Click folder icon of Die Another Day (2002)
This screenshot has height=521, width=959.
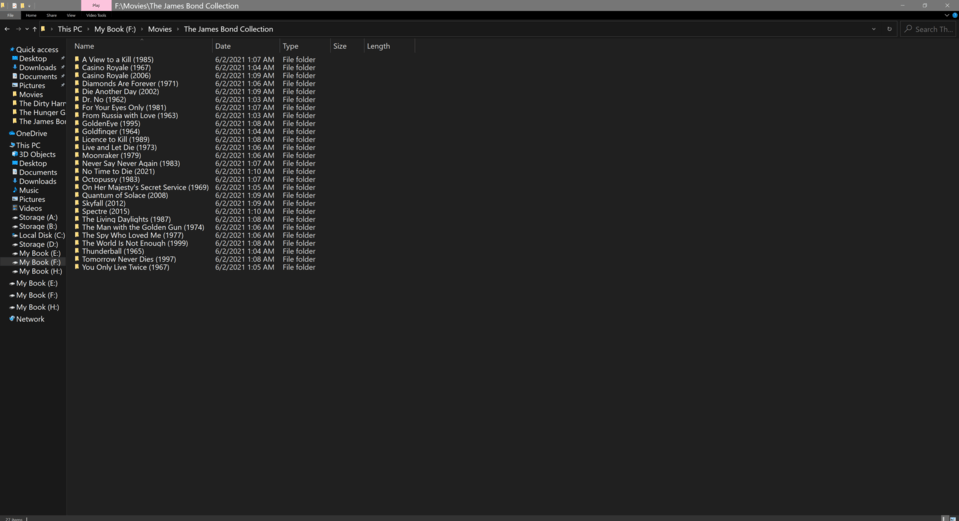(x=77, y=91)
